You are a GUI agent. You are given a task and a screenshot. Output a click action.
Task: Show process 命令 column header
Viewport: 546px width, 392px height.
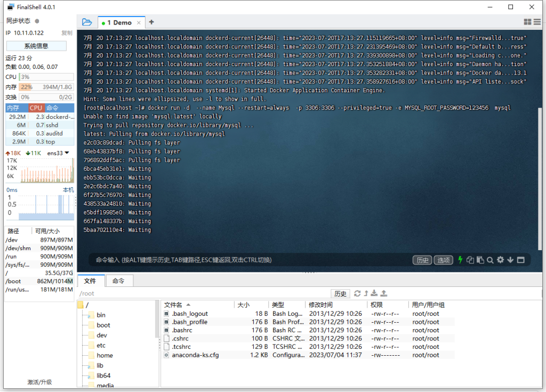(x=59, y=108)
